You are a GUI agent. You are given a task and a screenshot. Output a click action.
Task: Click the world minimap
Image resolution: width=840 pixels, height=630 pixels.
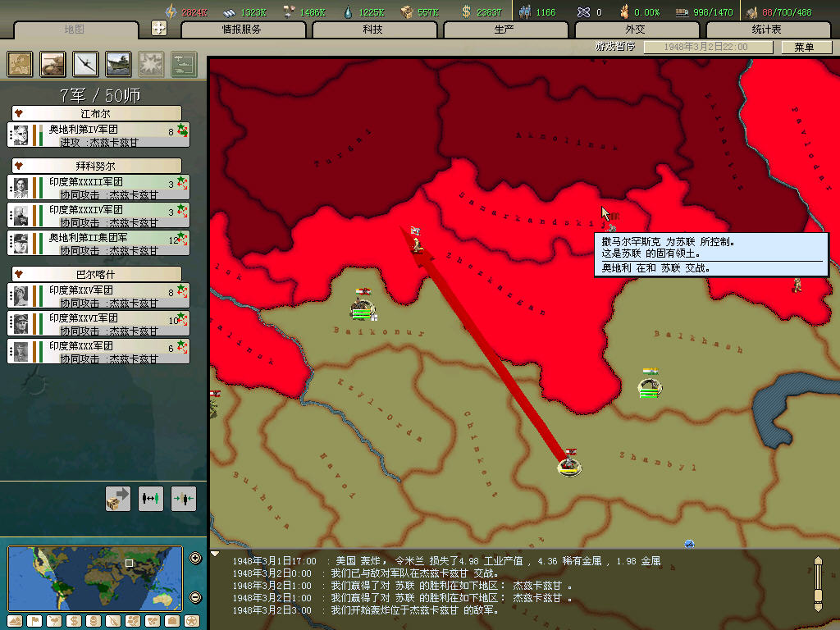[95, 578]
